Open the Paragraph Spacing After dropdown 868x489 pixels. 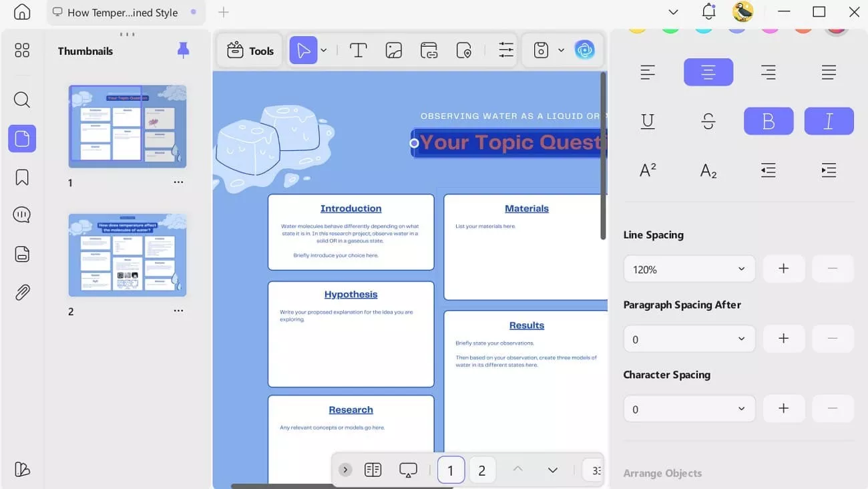(689, 339)
